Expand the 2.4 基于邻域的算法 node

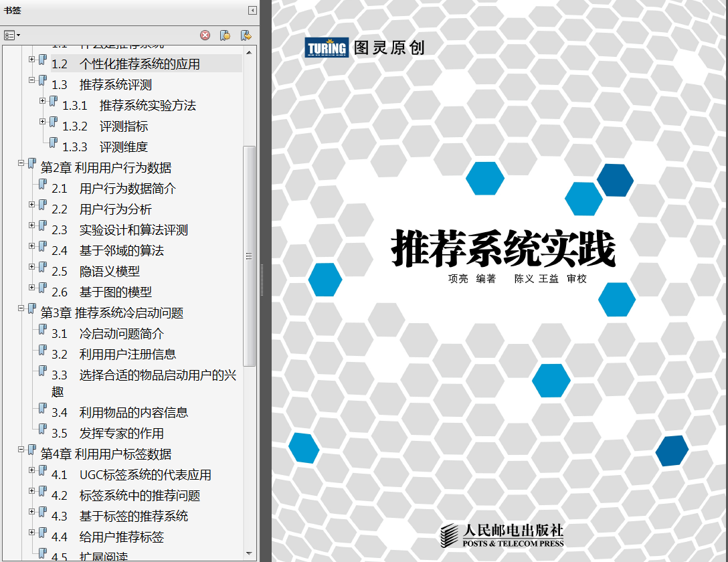coord(31,246)
